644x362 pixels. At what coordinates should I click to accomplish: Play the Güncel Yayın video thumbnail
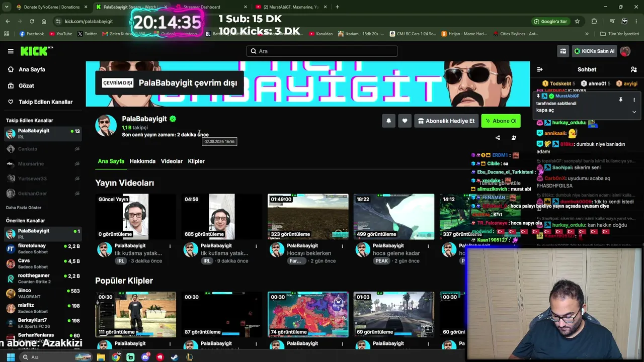136,216
